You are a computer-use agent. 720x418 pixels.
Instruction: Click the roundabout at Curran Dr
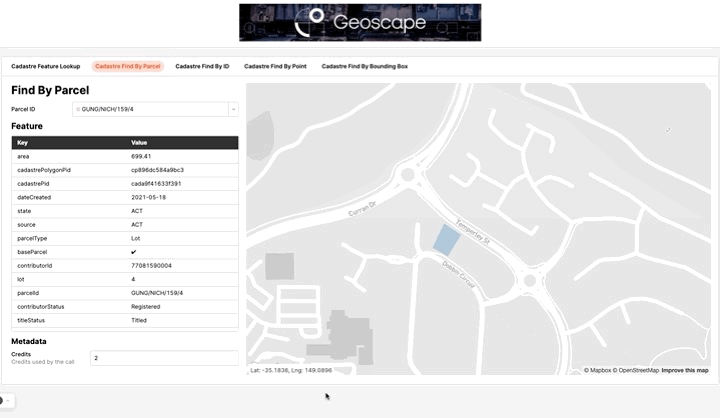[x=406, y=178]
